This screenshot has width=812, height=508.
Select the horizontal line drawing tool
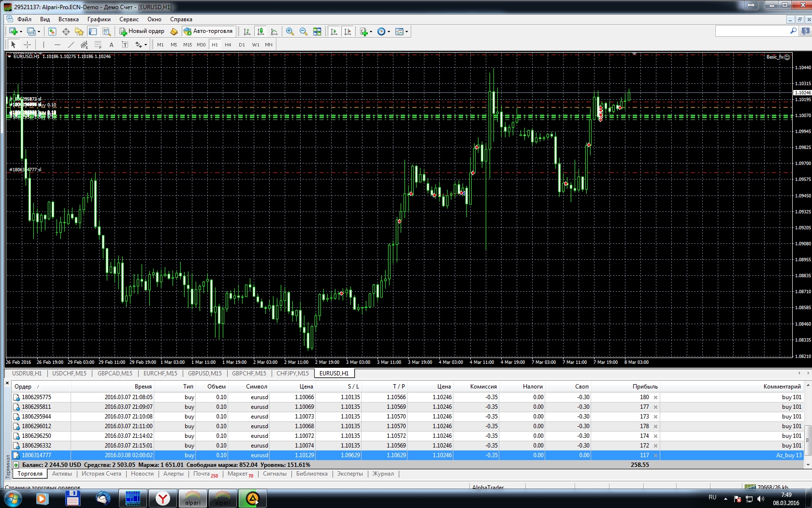(57, 45)
